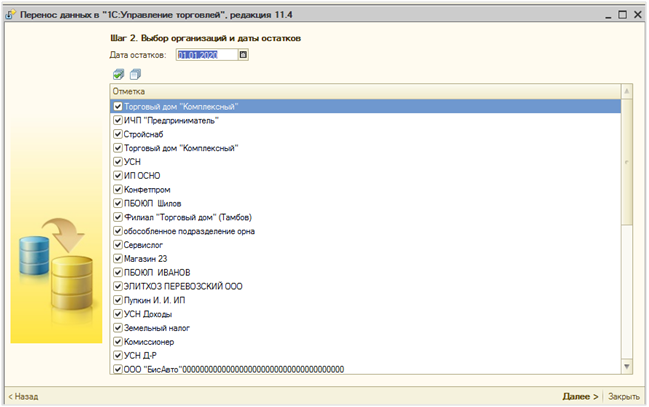Uncheck the ИП ОСНО checkbox
Image resolution: width=649 pixels, height=407 pixels.
tap(118, 176)
